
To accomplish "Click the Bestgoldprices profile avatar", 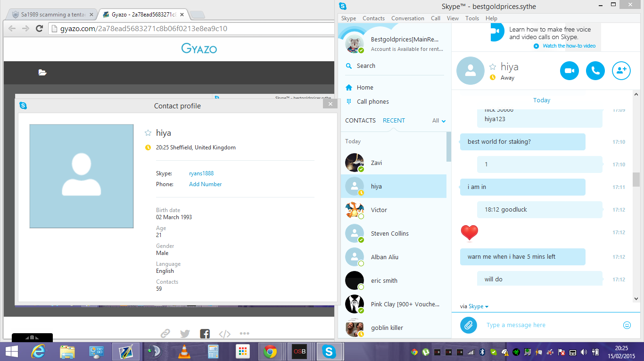I will [355, 44].
